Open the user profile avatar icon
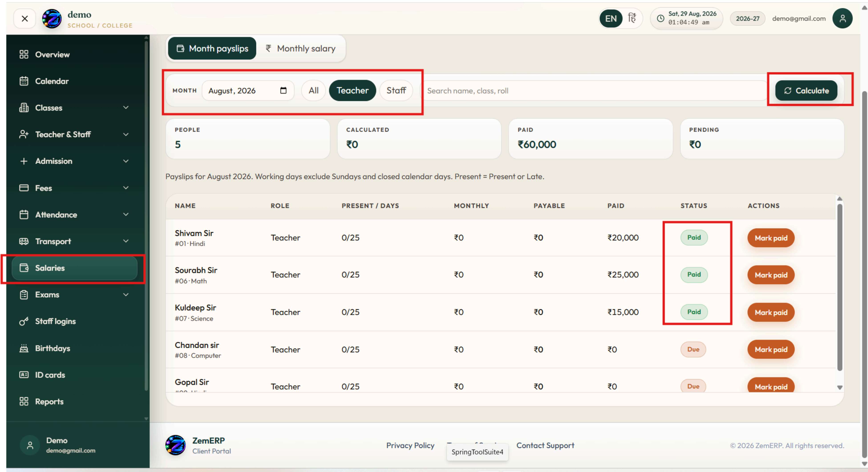 pyautogui.click(x=842, y=18)
